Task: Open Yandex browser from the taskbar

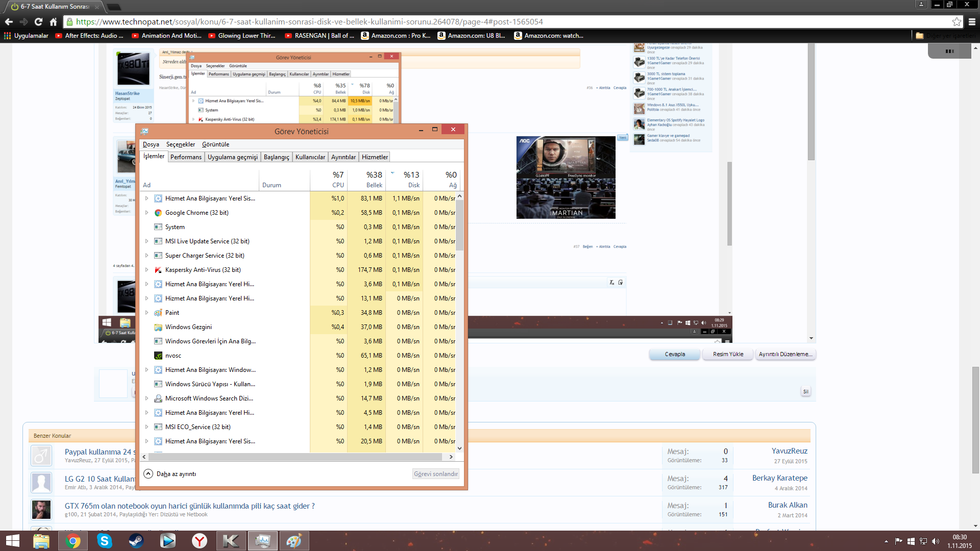Action: 200,541
